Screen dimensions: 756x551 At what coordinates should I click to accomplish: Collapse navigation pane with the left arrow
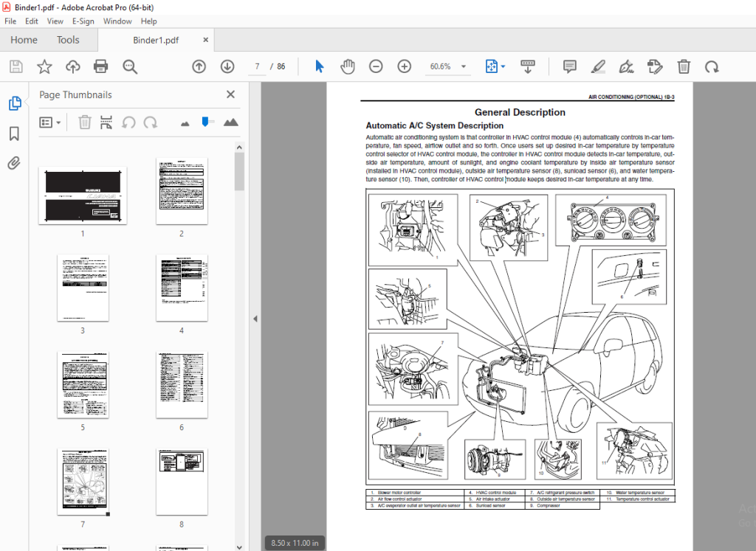tap(255, 319)
